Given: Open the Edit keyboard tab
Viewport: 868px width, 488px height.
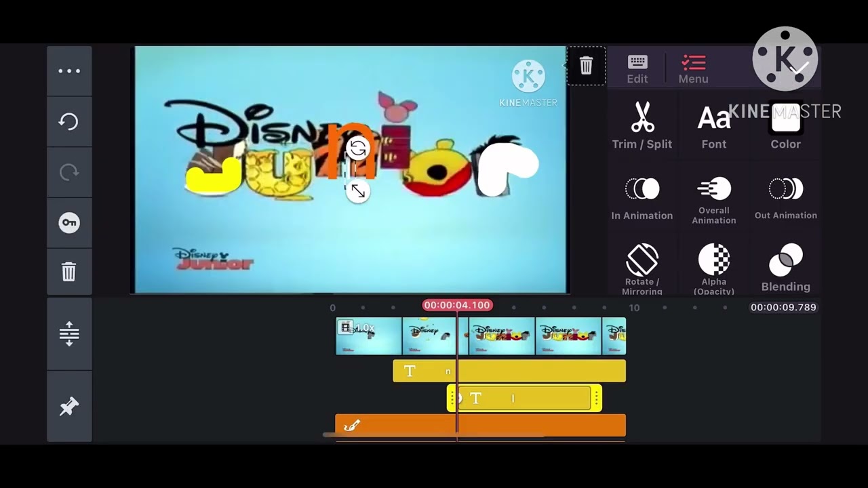Looking at the screenshot, I should tap(637, 69).
